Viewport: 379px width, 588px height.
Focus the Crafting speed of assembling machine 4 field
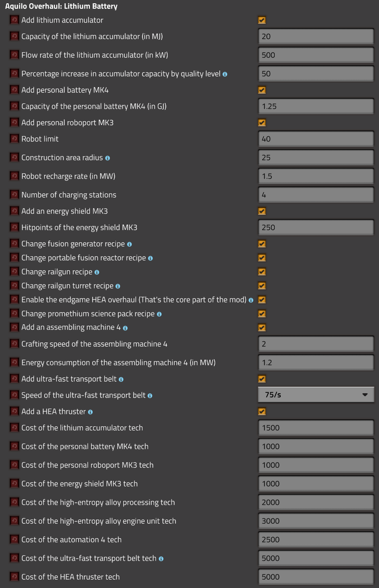[316, 344]
